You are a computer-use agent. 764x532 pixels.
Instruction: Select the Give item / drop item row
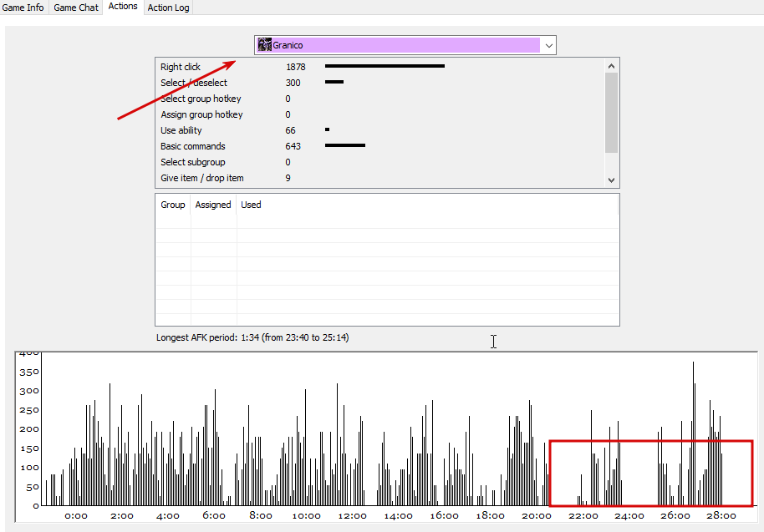click(380, 178)
